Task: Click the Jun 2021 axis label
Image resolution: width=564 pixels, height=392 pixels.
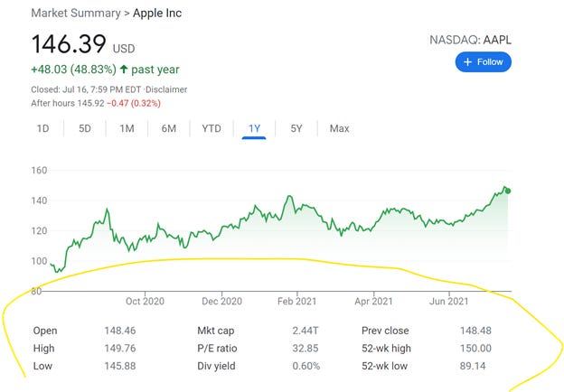Action: point(449,301)
